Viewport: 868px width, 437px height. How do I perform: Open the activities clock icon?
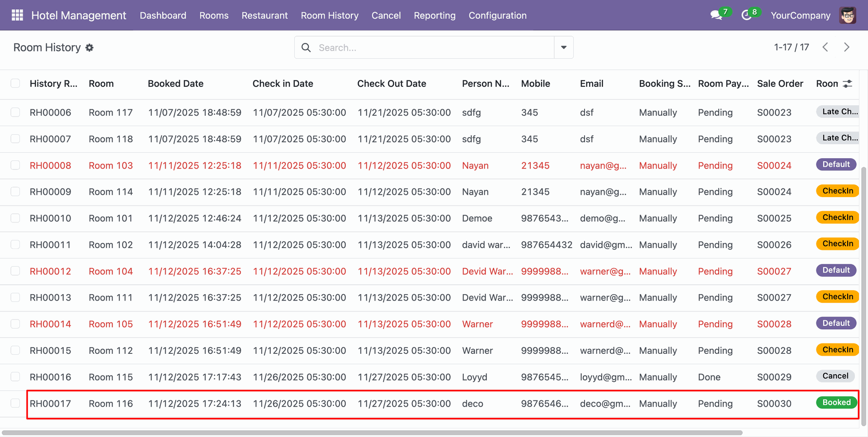746,15
